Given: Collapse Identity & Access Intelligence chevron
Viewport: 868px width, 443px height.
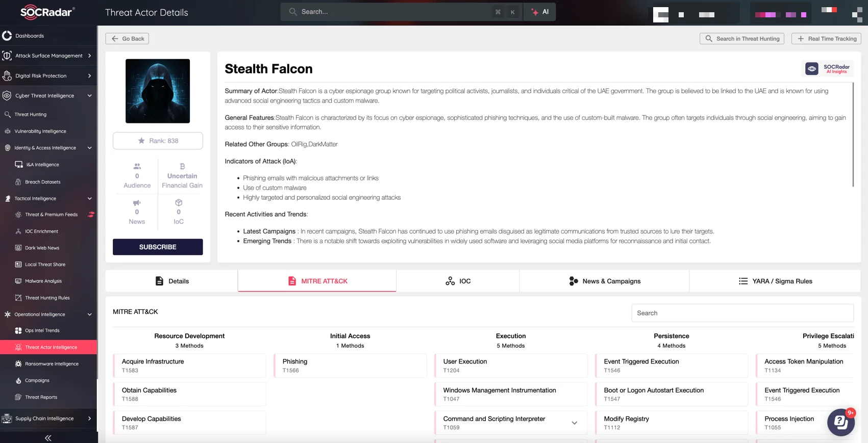Looking at the screenshot, I should [x=90, y=148].
